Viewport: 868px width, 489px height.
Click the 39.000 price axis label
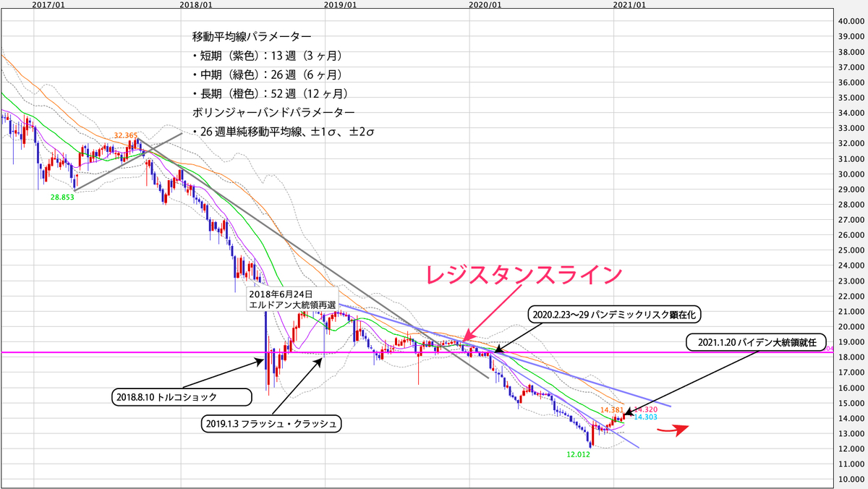click(851, 36)
